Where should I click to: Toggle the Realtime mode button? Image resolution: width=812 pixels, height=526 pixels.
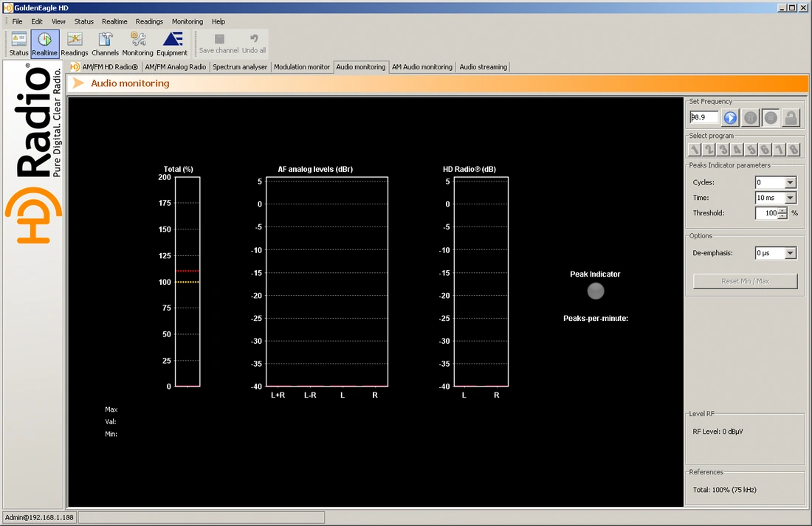[x=45, y=44]
